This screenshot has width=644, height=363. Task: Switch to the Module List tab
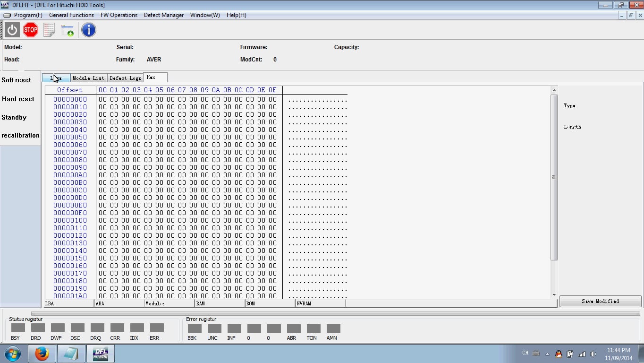[88, 78]
